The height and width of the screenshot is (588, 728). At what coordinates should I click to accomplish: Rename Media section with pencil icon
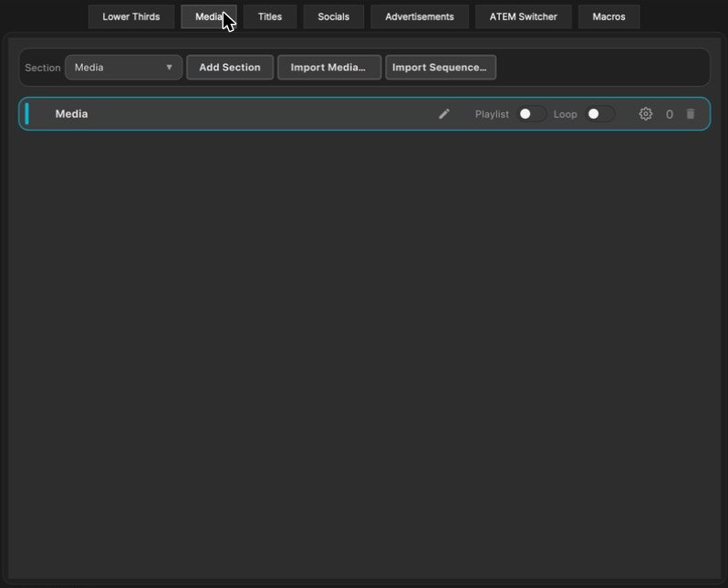click(x=444, y=114)
